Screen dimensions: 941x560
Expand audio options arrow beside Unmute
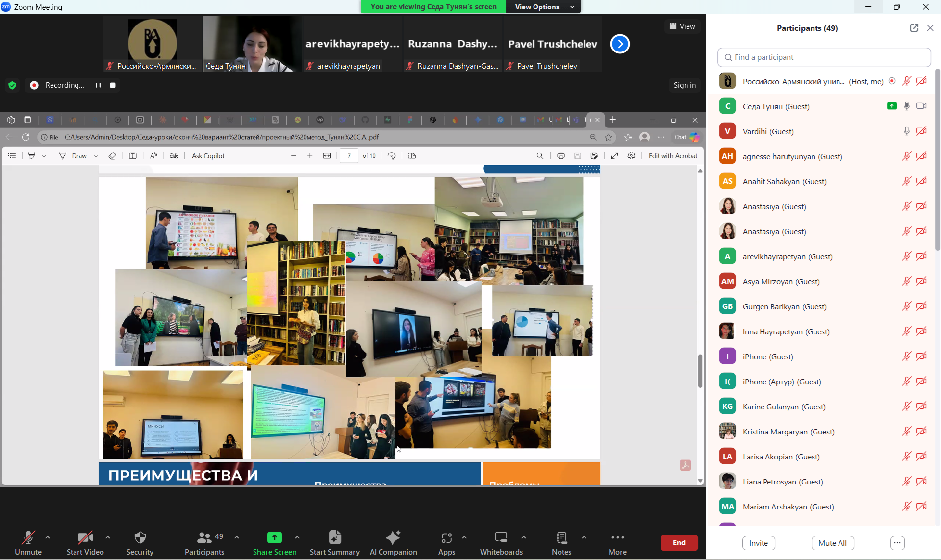coord(48,537)
